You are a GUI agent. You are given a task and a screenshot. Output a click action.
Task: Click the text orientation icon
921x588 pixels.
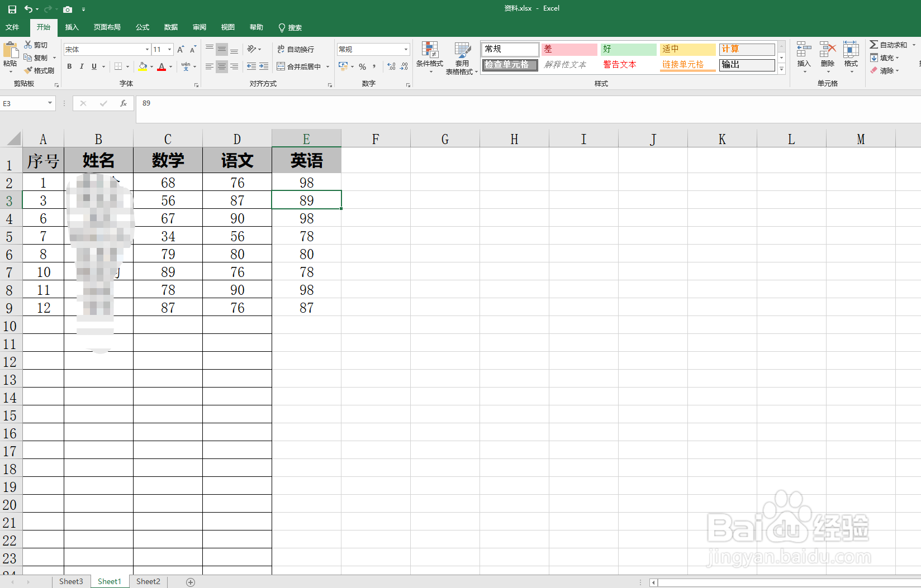[x=252, y=49]
